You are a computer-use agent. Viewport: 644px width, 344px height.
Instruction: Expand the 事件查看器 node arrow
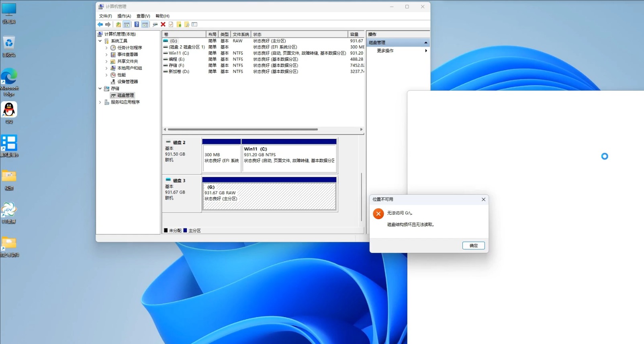(x=106, y=55)
